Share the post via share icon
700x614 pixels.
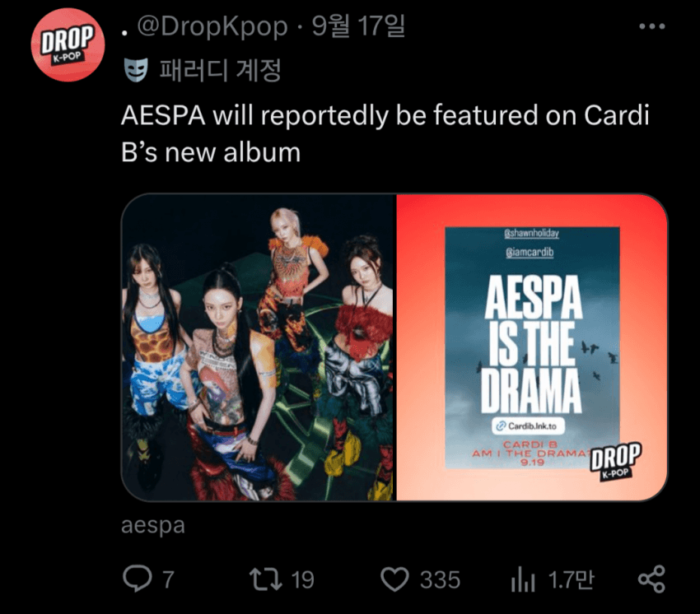[x=651, y=579]
